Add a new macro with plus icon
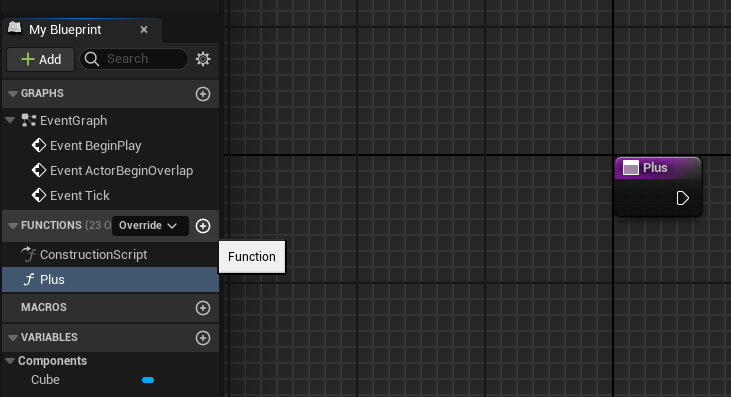The height and width of the screenshot is (397, 731). (203, 308)
